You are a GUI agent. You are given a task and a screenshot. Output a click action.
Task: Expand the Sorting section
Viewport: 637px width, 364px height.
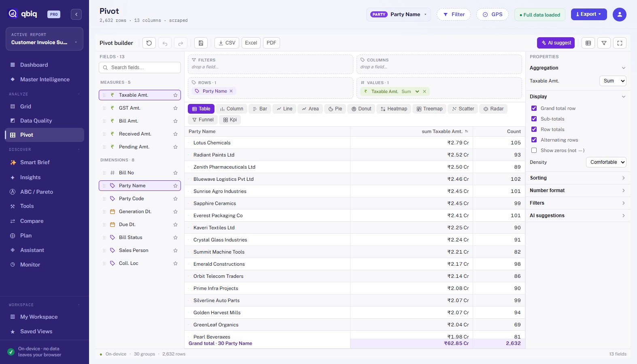tap(578, 178)
